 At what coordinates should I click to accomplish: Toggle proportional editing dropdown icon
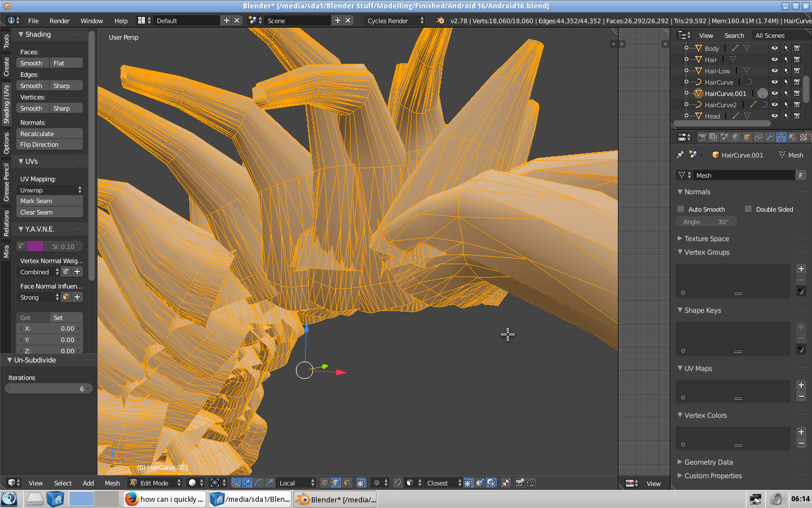381,483
